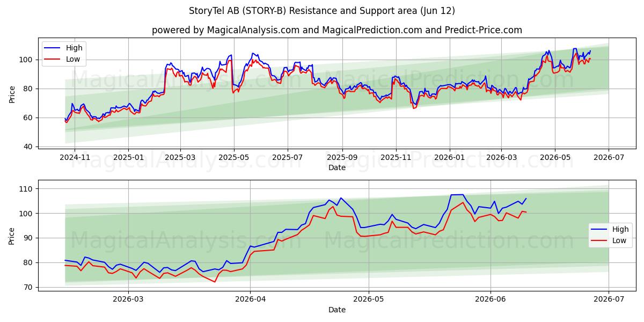Click the '2026-05' x-axis label in top chart
The height and width of the screenshot is (322, 644).
(x=555, y=157)
